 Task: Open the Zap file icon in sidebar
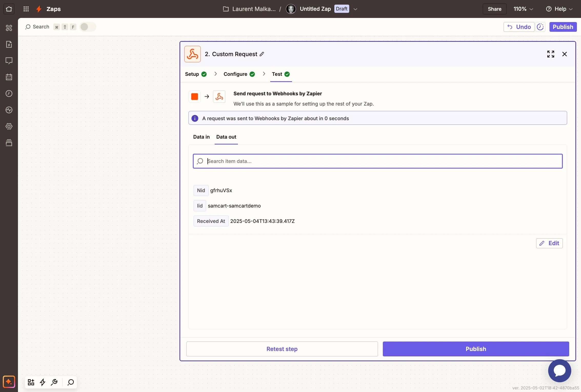9,44
